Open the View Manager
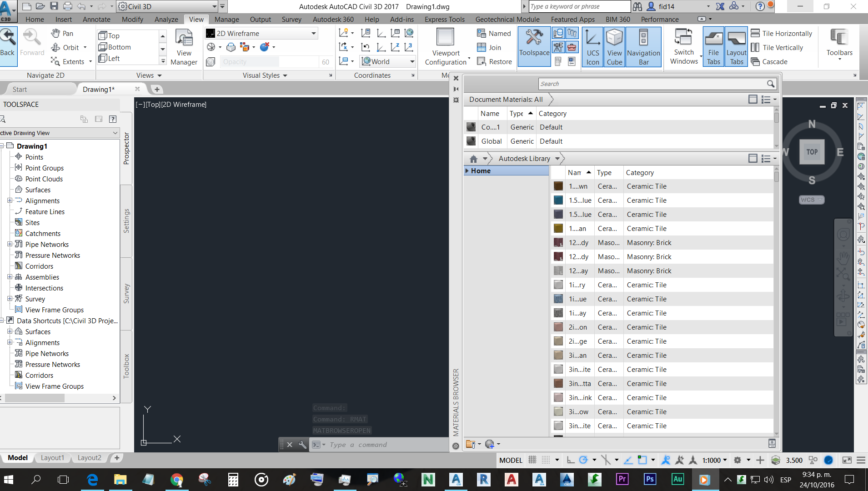The image size is (868, 491). pyautogui.click(x=184, y=46)
